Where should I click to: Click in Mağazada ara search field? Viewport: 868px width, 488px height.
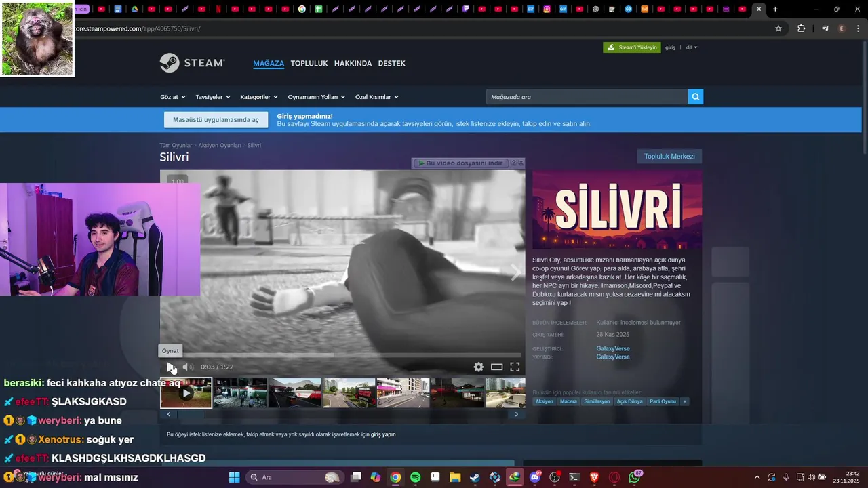[587, 97]
